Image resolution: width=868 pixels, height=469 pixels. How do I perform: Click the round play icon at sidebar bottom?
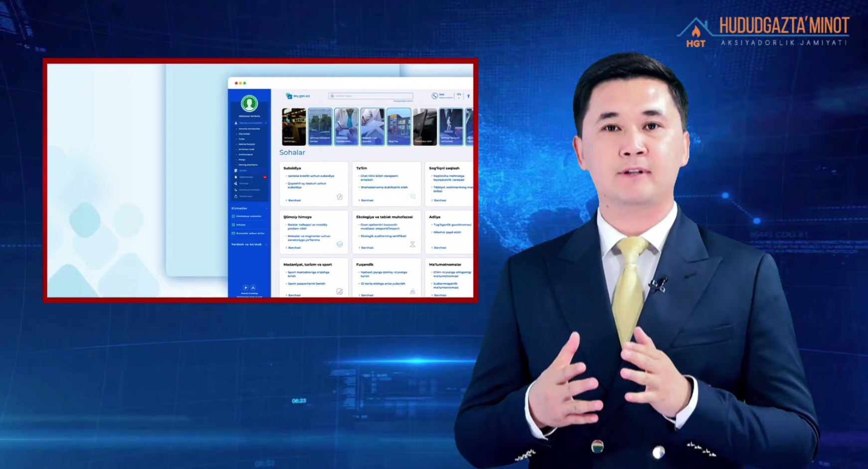245,288
